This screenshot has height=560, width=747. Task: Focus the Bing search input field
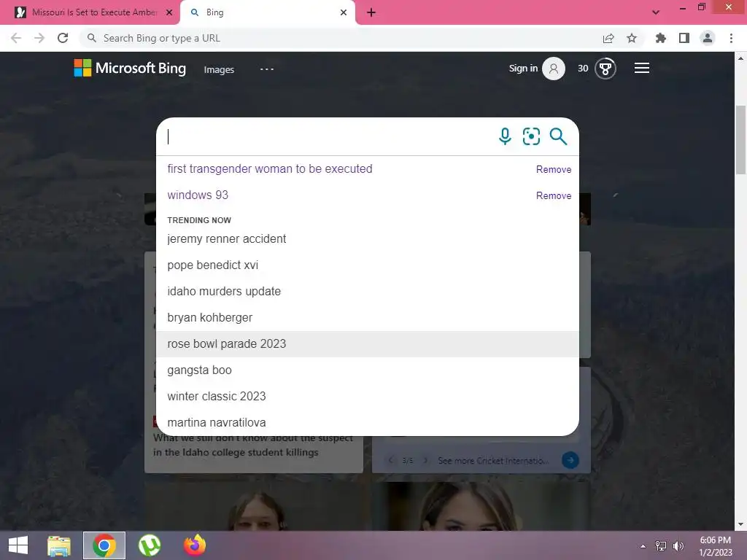tap(329, 136)
